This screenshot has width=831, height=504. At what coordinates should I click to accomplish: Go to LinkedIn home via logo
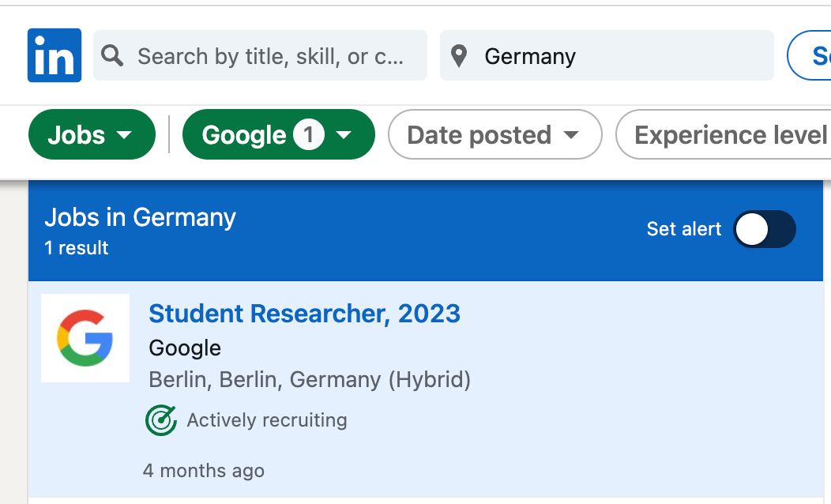(x=55, y=55)
